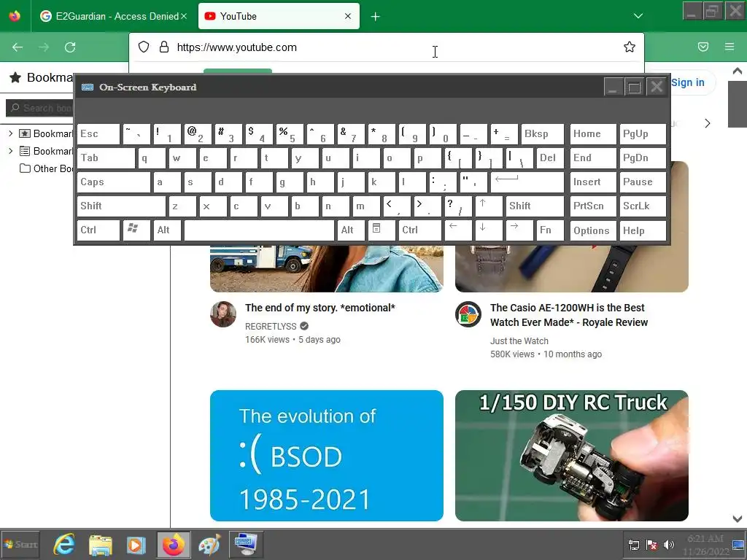The height and width of the screenshot is (560, 747).
Task: Expand the second Bookmarks tree folder
Action: (10, 151)
